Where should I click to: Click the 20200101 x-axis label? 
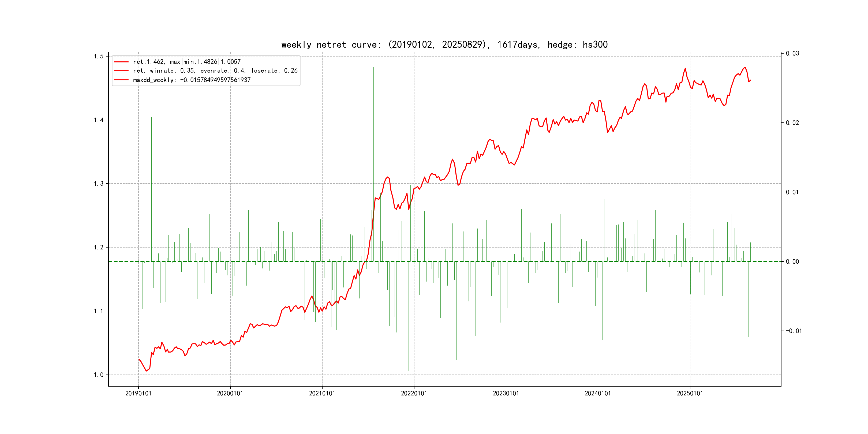tap(230, 393)
